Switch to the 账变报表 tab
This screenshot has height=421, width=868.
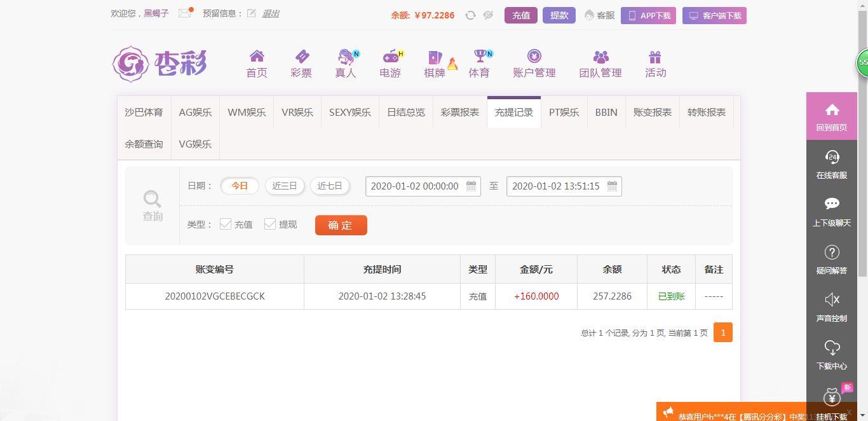point(652,113)
